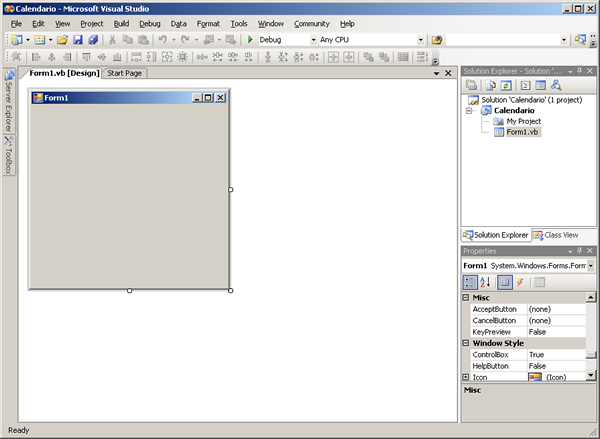
Task: Pin or auto-hide the Properties panel
Action: [579, 251]
